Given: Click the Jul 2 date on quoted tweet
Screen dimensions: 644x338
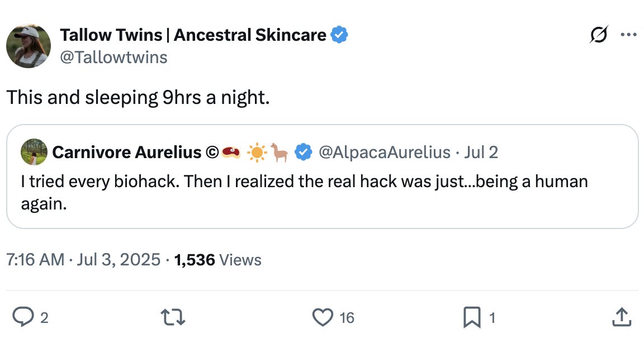Looking at the screenshot, I should [x=481, y=153].
